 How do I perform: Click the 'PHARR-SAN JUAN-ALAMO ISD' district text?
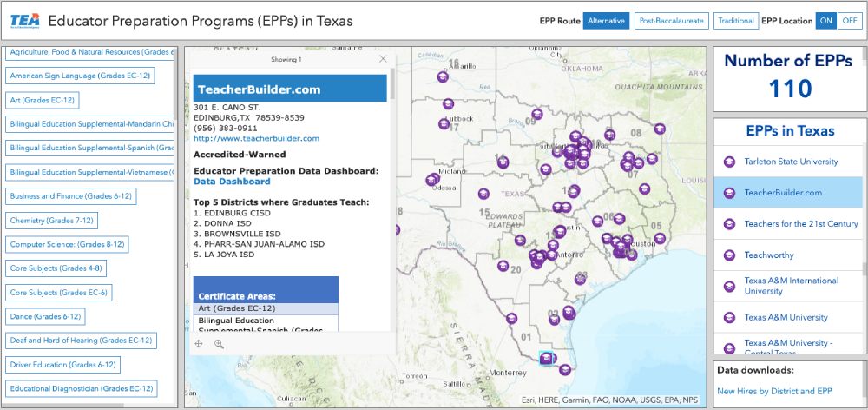tap(264, 244)
